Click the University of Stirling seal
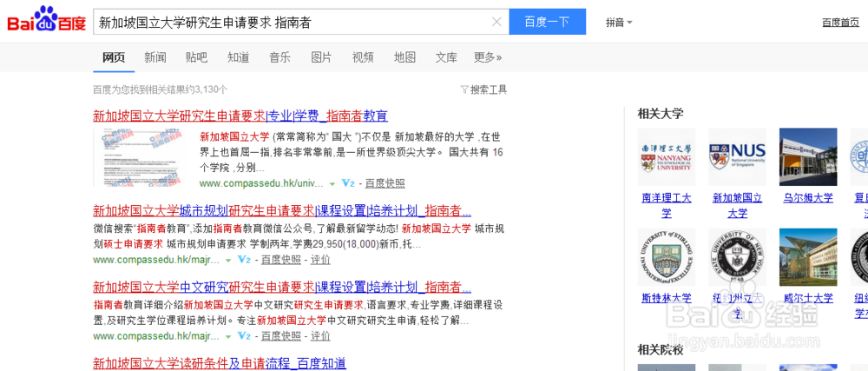Viewport: 868px width, 371px height. coord(667,257)
